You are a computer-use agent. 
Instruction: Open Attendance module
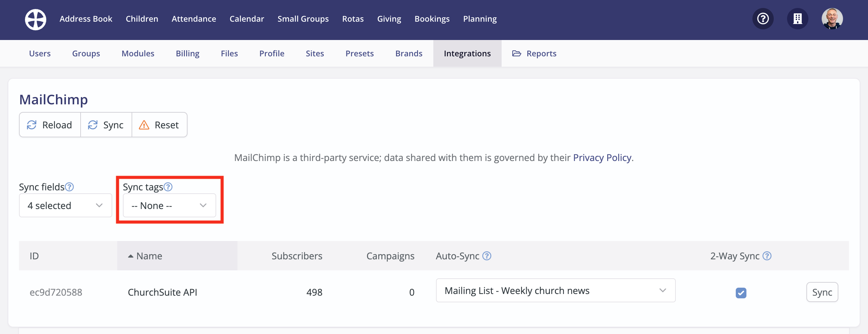coord(194,19)
